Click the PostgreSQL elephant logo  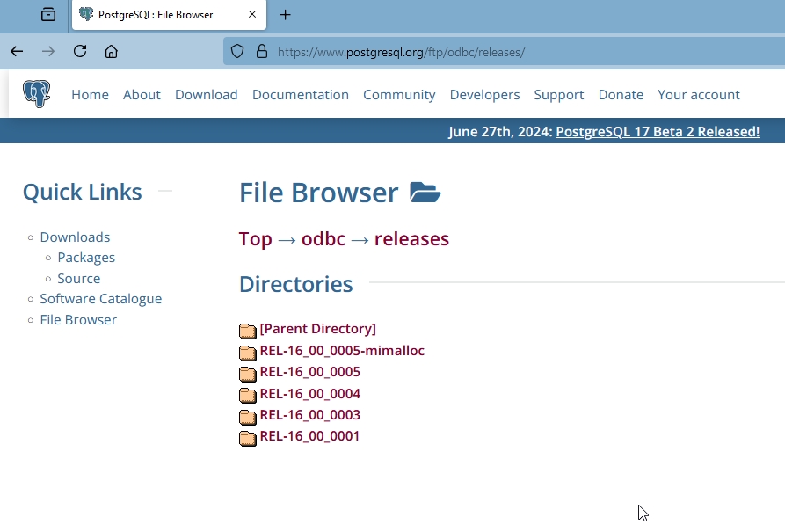click(x=36, y=94)
